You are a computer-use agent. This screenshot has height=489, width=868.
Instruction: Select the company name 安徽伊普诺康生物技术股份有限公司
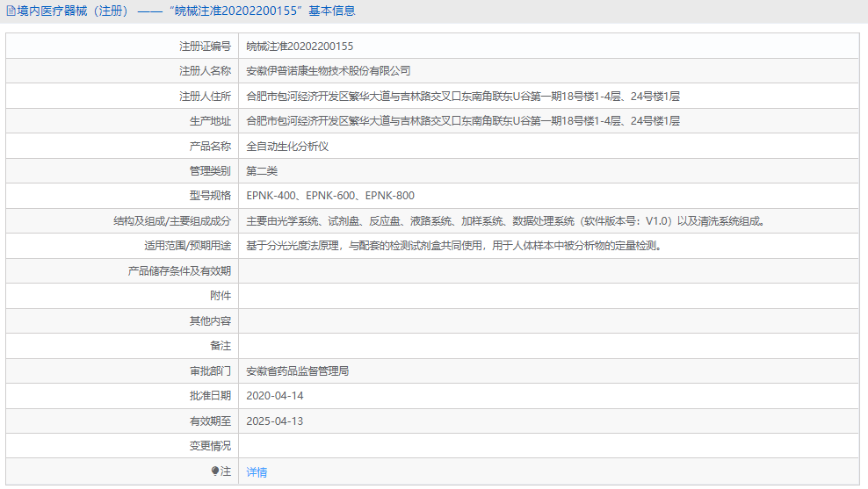(329, 71)
